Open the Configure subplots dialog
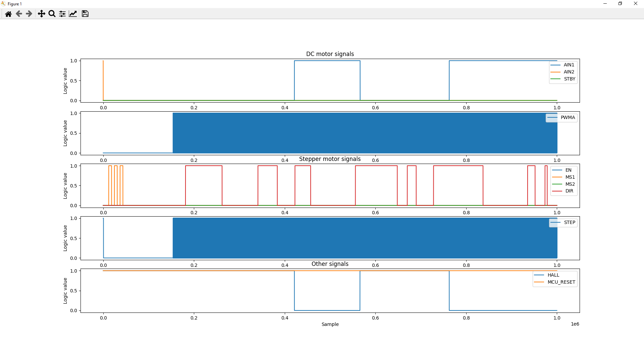Screen dimensions: 644x341 click(62, 14)
